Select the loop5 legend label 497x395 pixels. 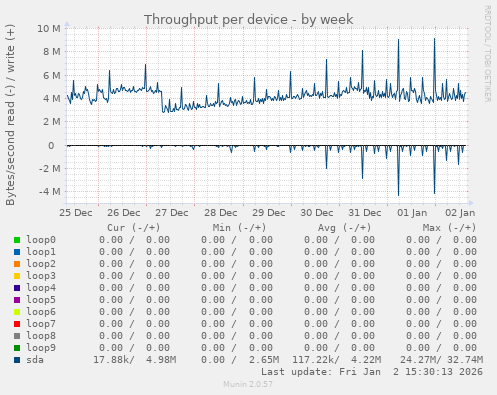[41, 300]
